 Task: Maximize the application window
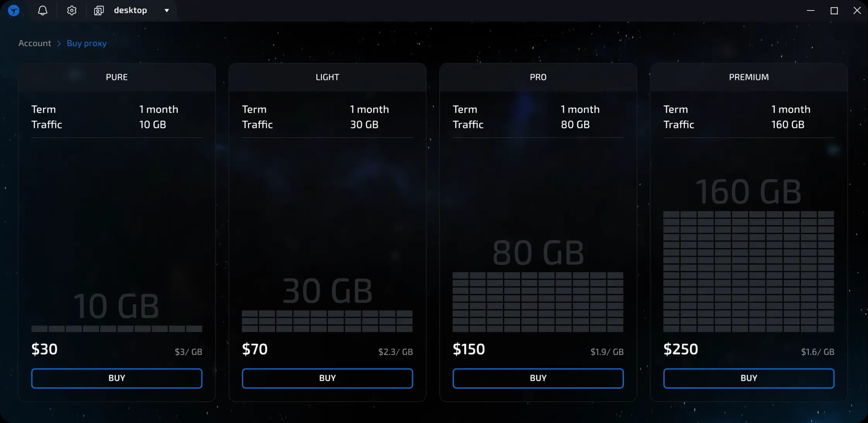click(x=834, y=11)
